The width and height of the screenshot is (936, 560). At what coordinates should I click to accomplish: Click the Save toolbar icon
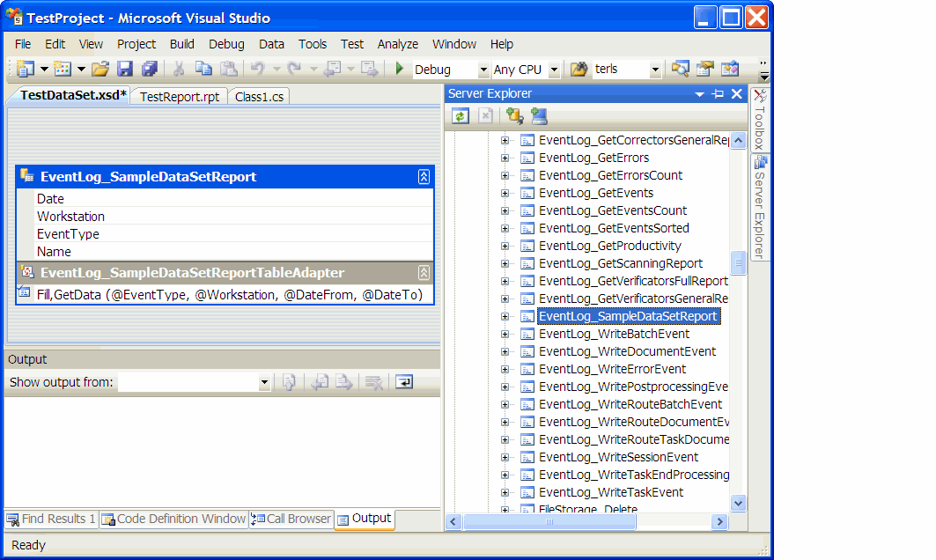(125, 69)
